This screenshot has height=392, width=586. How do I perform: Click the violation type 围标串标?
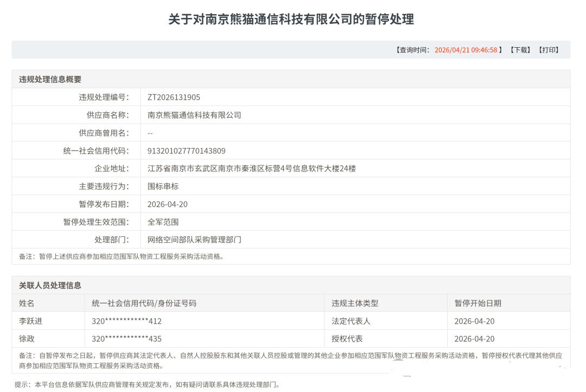[163, 187]
